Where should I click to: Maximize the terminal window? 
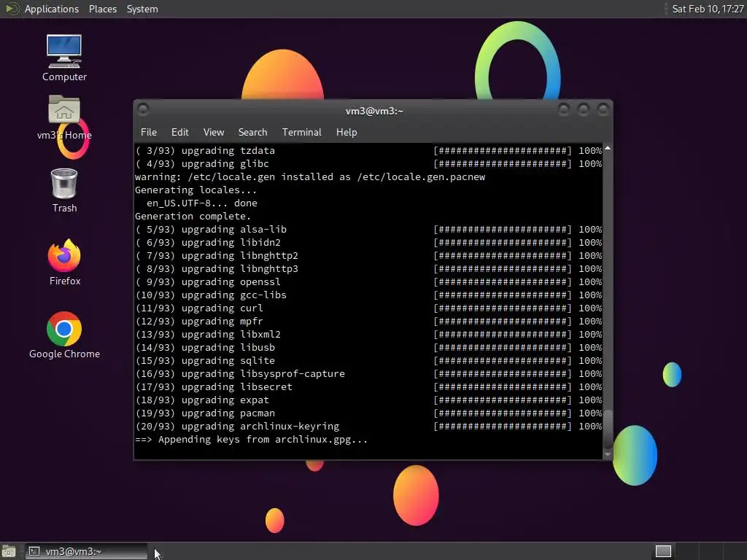pyautogui.click(x=583, y=110)
